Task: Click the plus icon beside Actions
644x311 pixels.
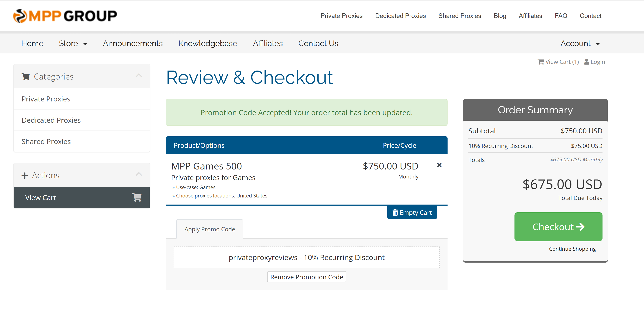Action: pyautogui.click(x=24, y=175)
